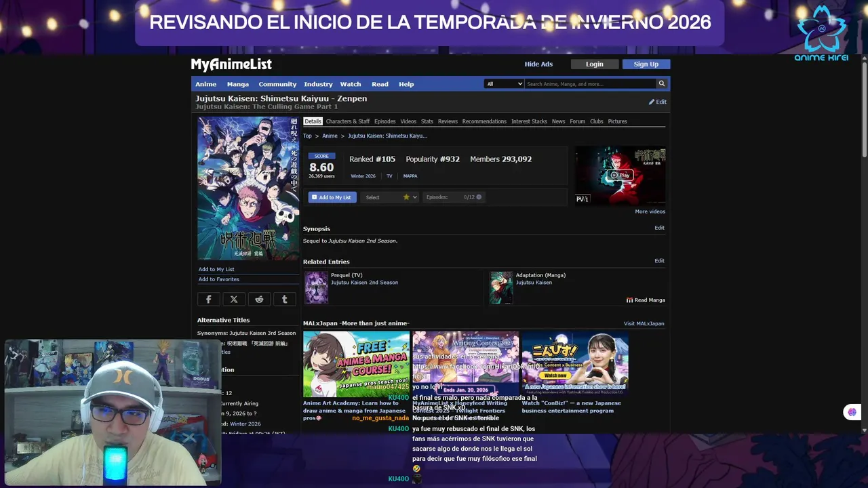This screenshot has height=488, width=868.
Task: Click the prequel entry thumbnail
Action: (316, 287)
